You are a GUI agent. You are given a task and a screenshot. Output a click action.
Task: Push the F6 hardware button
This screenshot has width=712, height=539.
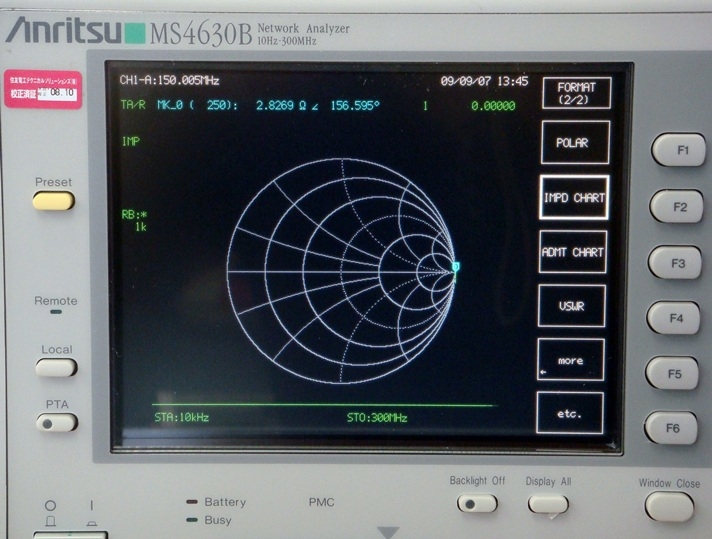[671, 427]
